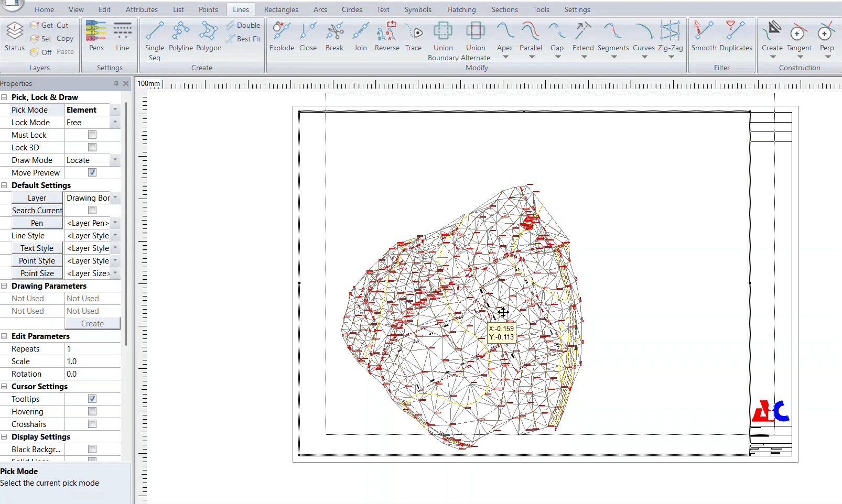Click the Point Size button
Viewport: 842px width, 504px height.
(x=37, y=273)
